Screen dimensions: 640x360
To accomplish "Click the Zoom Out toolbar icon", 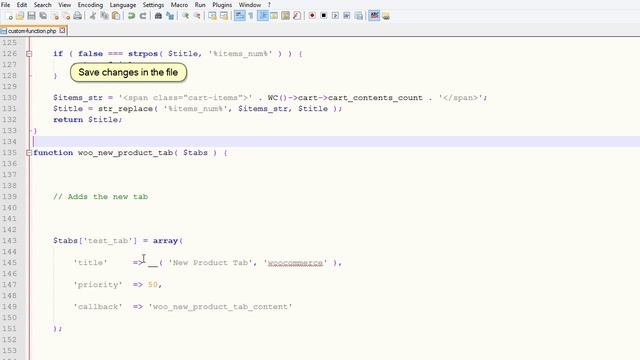I will (x=197, y=16).
